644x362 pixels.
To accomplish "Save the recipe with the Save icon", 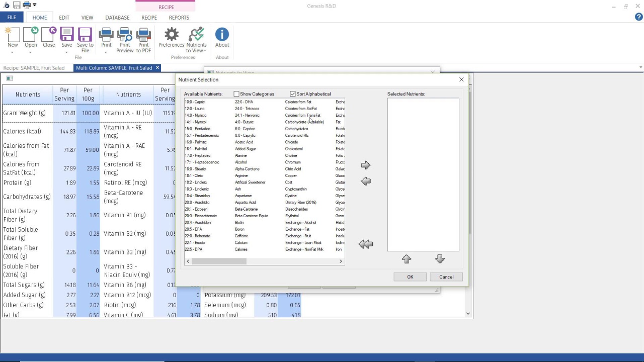I will [x=66, y=35].
